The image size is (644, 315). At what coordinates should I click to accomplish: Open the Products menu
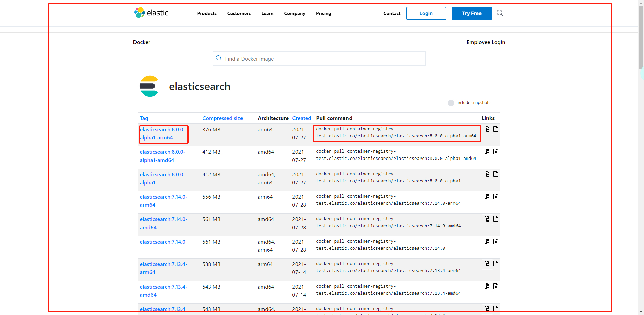(207, 13)
